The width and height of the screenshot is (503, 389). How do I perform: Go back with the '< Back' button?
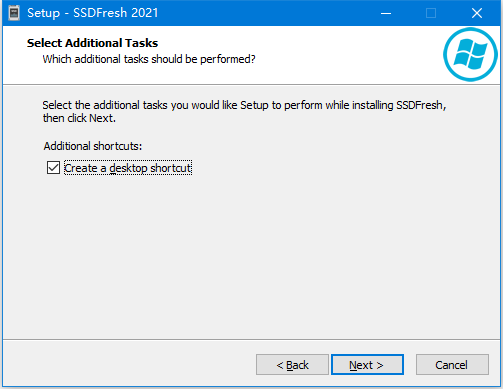[x=292, y=365]
